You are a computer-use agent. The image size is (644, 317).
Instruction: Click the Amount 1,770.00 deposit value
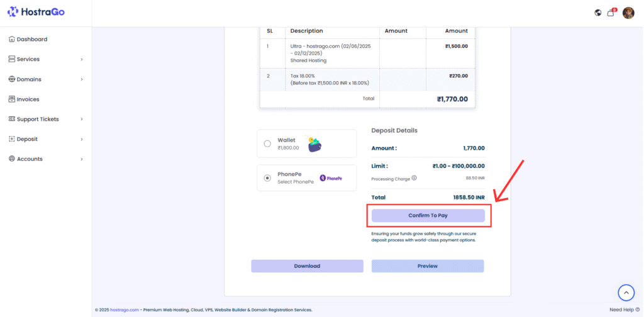click(x=474, y=148)
